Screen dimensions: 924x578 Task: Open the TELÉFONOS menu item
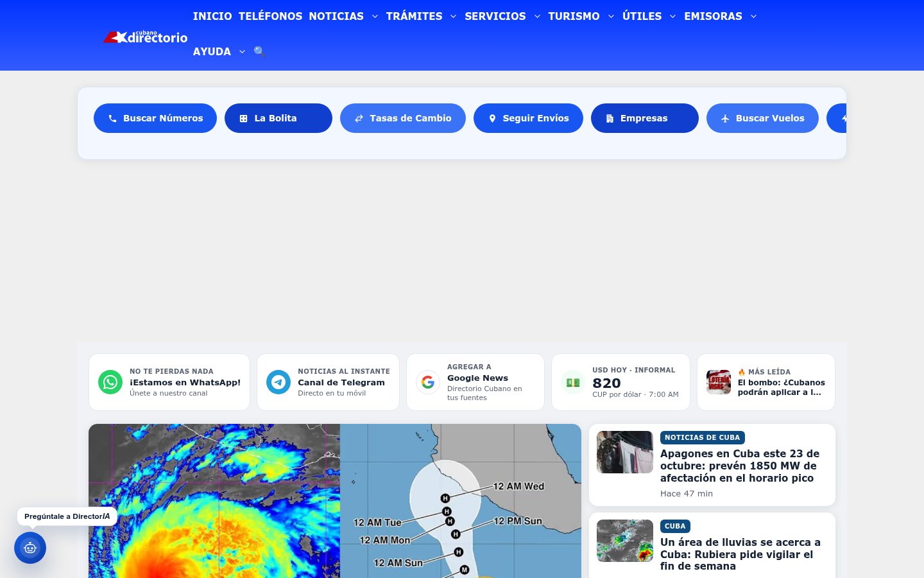(270, 16)
